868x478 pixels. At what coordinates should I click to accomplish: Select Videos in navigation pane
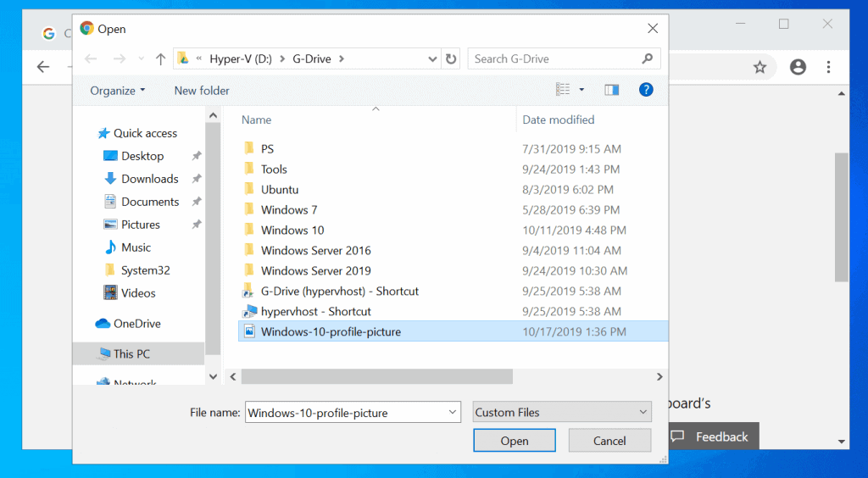(x=138, y=293)
